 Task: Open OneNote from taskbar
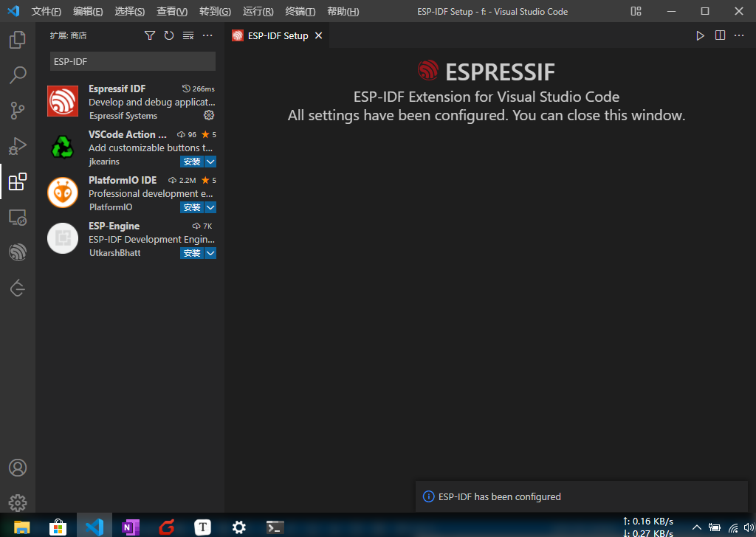tap(130, 527)
